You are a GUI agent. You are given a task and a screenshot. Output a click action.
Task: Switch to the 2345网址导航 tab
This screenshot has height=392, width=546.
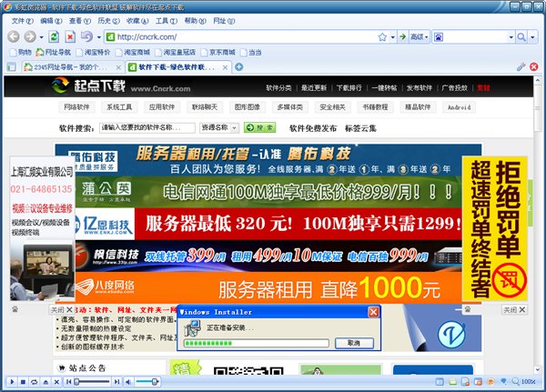[71, 66]
